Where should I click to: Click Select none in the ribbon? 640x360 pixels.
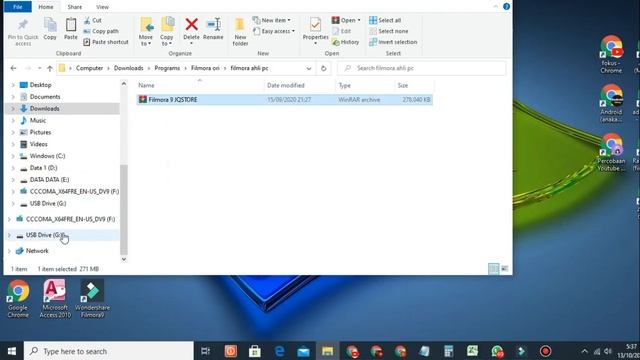(x=388, y=31)
